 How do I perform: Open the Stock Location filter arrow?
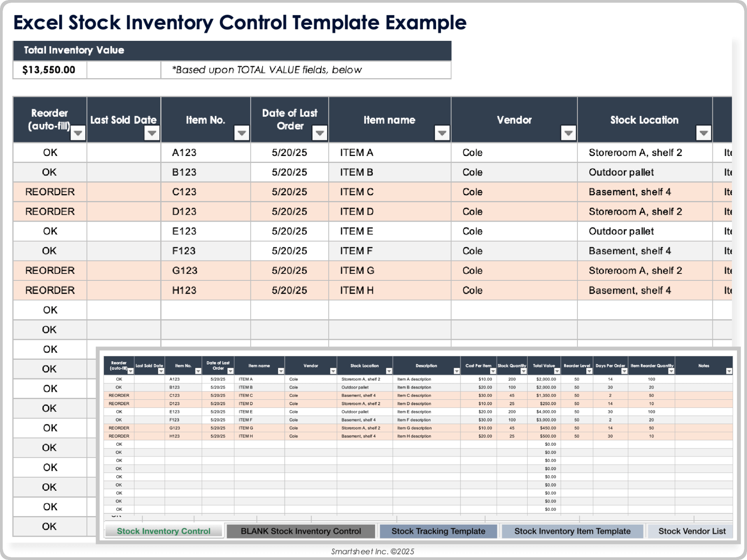703,133
